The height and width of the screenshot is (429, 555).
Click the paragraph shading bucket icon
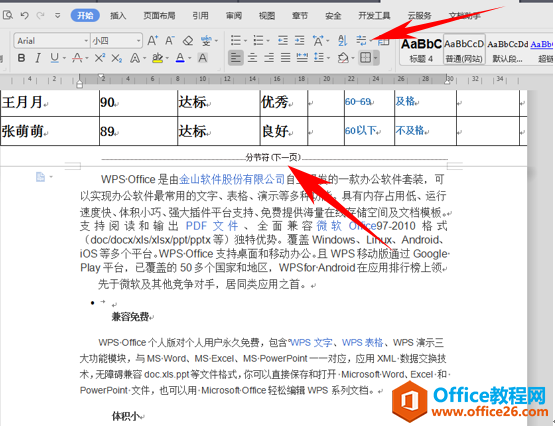coord(343,58)
